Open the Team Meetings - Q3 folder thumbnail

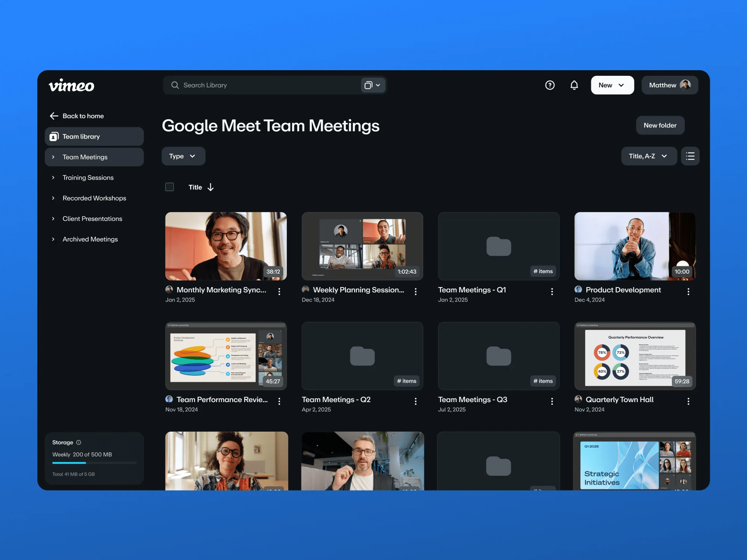[499, 356]
